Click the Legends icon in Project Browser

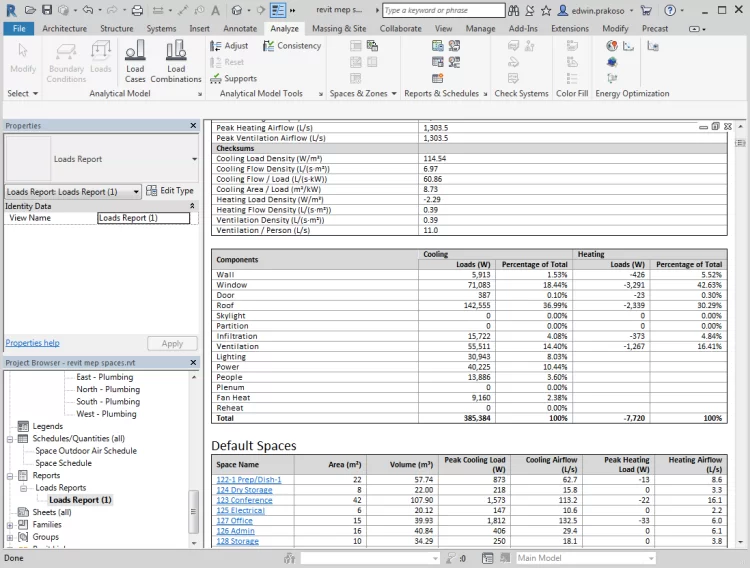(23, 426)
